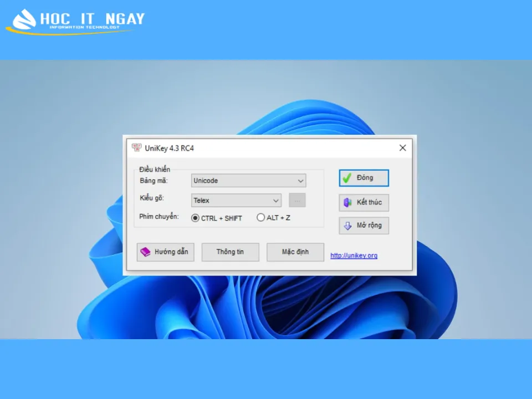Click the Bảng mã label
The image size is (532, 399).
154,181
